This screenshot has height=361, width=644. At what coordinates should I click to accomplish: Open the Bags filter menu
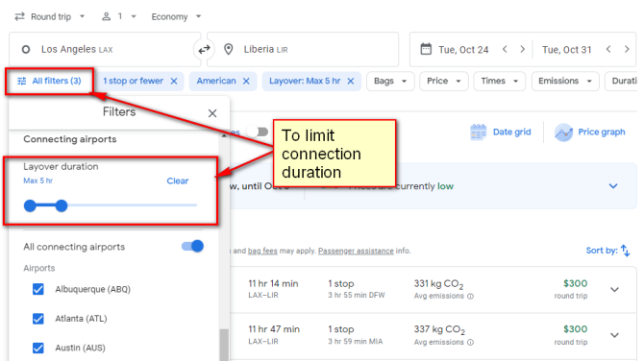pyautogui.click(x=390, y=82)
